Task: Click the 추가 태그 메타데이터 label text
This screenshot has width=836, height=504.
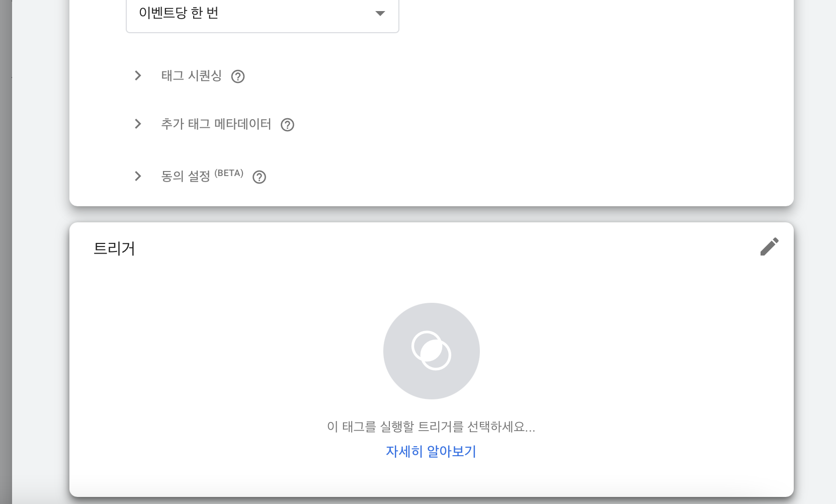Action: pos(216,124)
